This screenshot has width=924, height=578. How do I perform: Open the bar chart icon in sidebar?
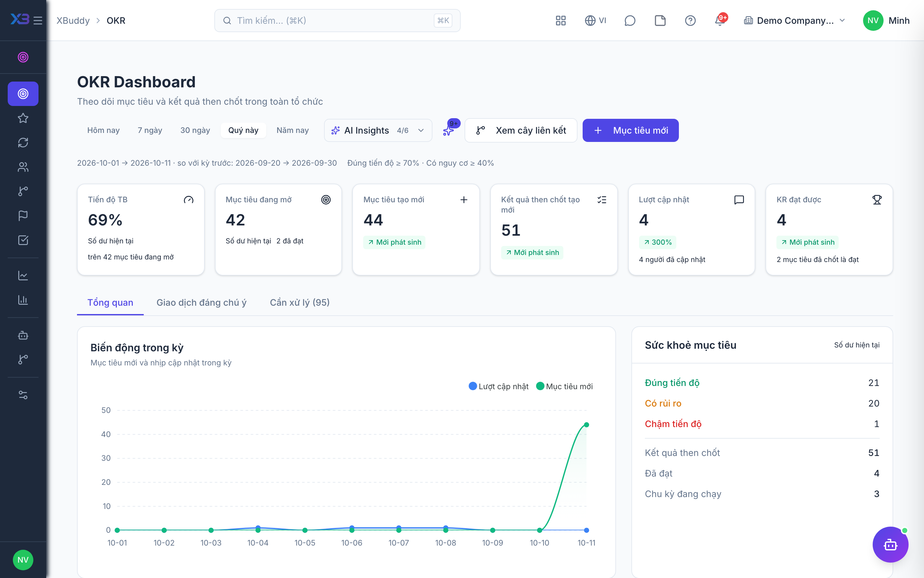tap(23, 300)
